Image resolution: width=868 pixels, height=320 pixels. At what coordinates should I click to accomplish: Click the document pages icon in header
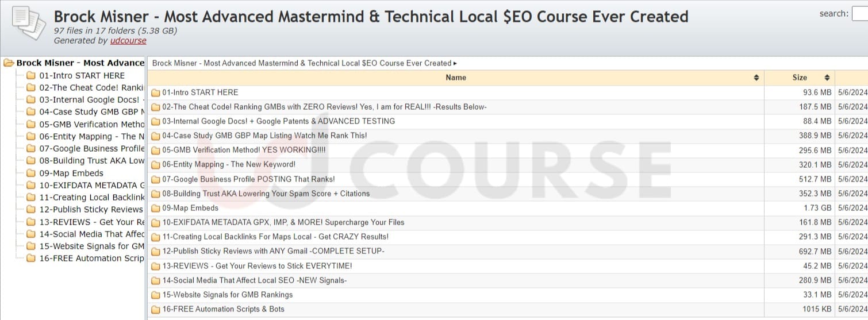[x=28, y=23]
